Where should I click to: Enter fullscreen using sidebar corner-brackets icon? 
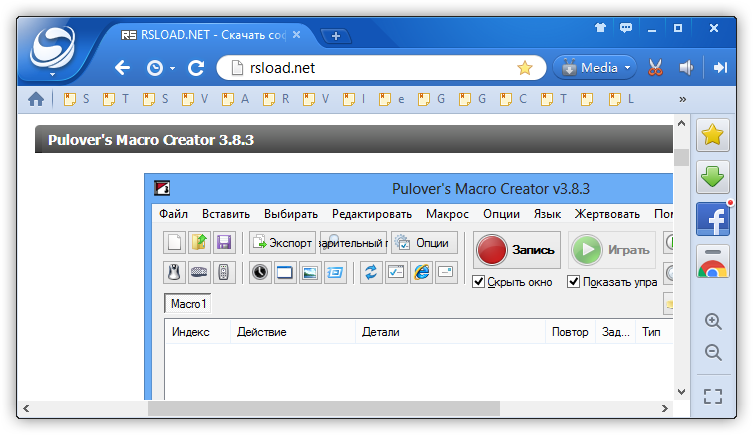713,396
